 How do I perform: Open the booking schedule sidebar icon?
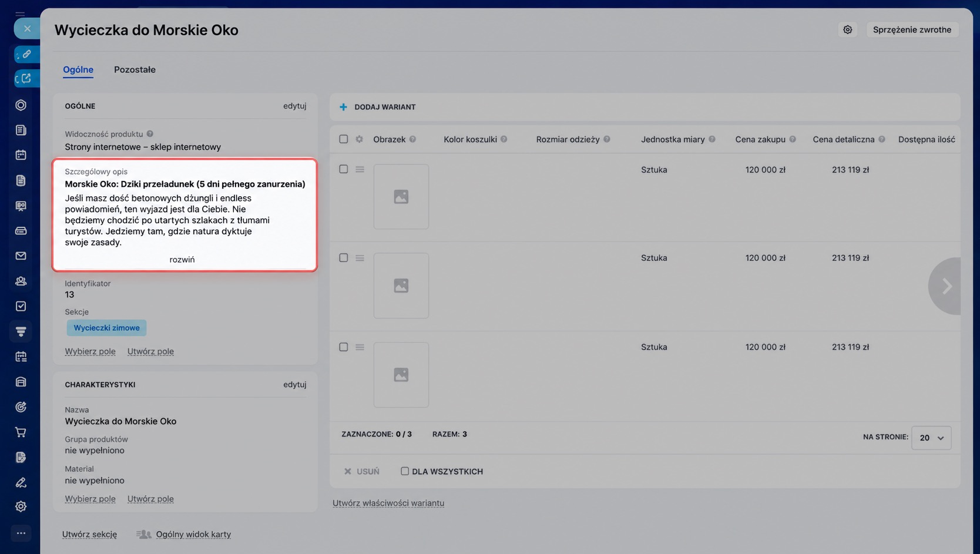pyautogui.click(x=21, y=357)
